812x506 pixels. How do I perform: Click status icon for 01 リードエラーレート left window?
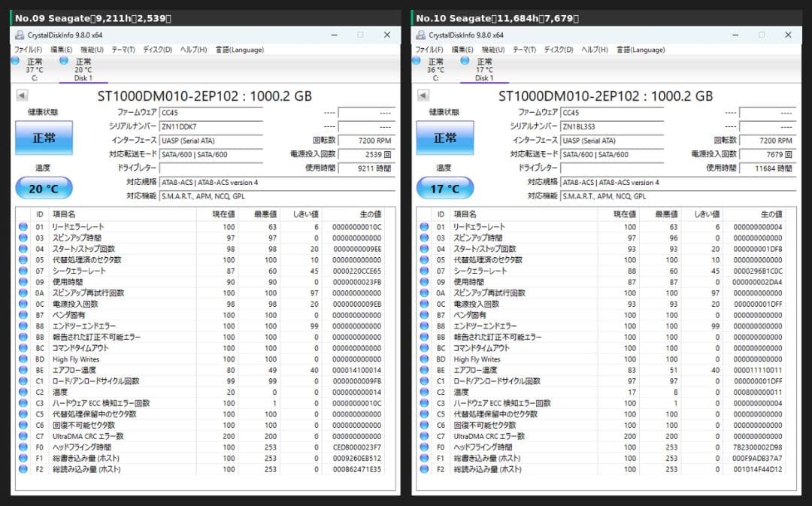tap(23, 227)
